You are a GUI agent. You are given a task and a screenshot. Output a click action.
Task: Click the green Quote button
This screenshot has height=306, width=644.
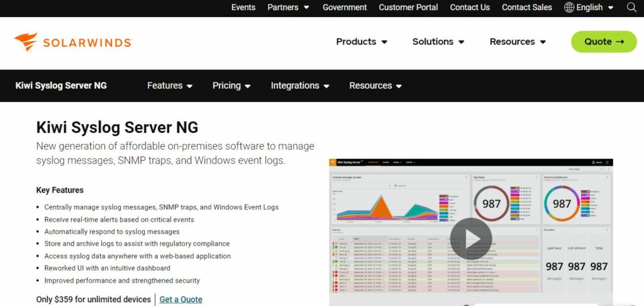click(x=604, y=42)
